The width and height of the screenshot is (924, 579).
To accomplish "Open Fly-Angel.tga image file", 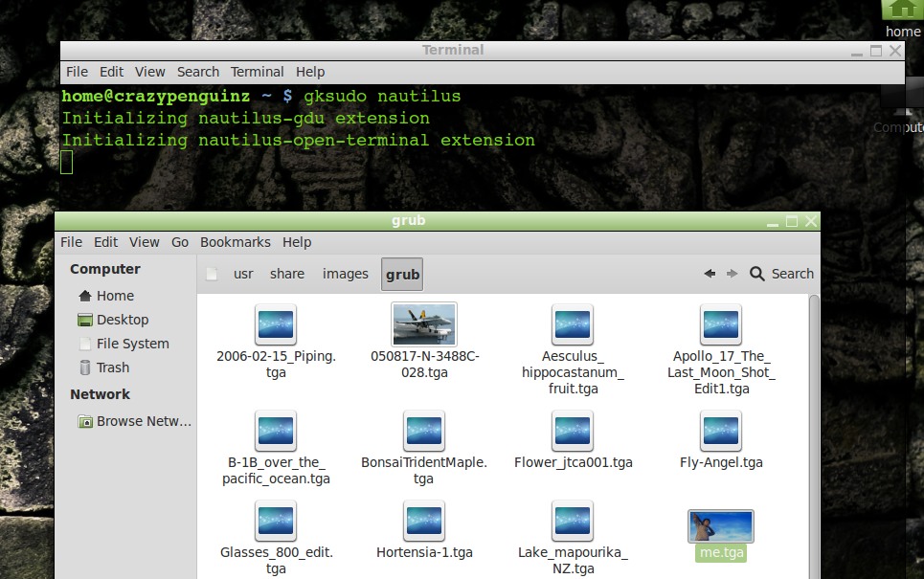I will click(x=720, y=430).
